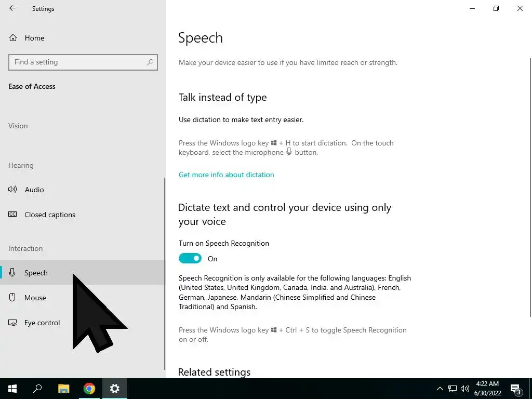The width and height of the screenshot is (532, 399).
Task: Minimize the Settings window
Action: tap(472, 8)
